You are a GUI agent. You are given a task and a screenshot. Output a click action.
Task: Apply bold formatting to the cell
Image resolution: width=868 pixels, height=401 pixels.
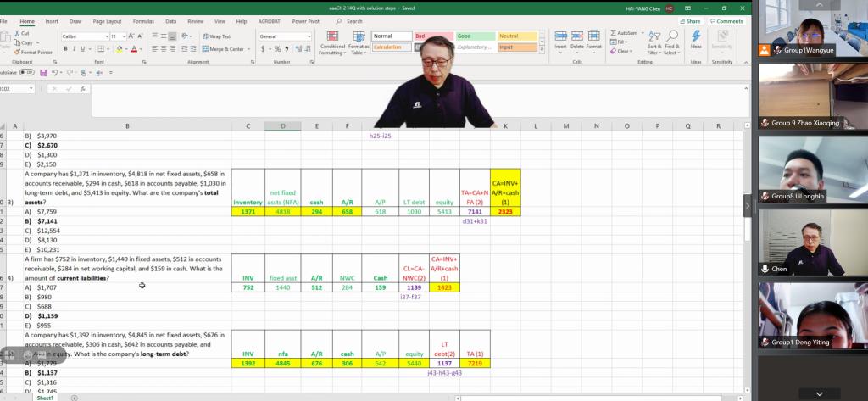(66, 48)
